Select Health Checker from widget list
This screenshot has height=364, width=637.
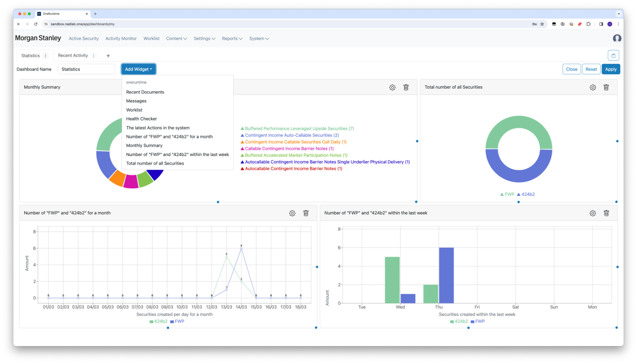[x=141, y=119]
